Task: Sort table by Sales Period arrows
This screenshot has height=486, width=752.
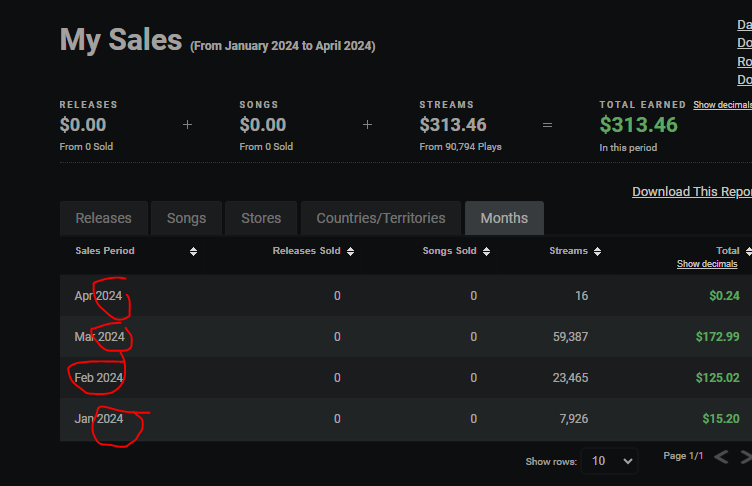Action: tap(193, 252)
